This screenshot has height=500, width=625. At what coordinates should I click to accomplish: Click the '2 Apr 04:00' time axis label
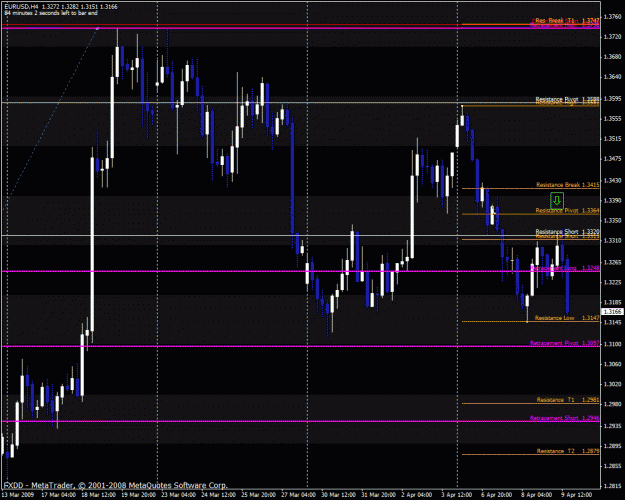[x=417, y=495]
